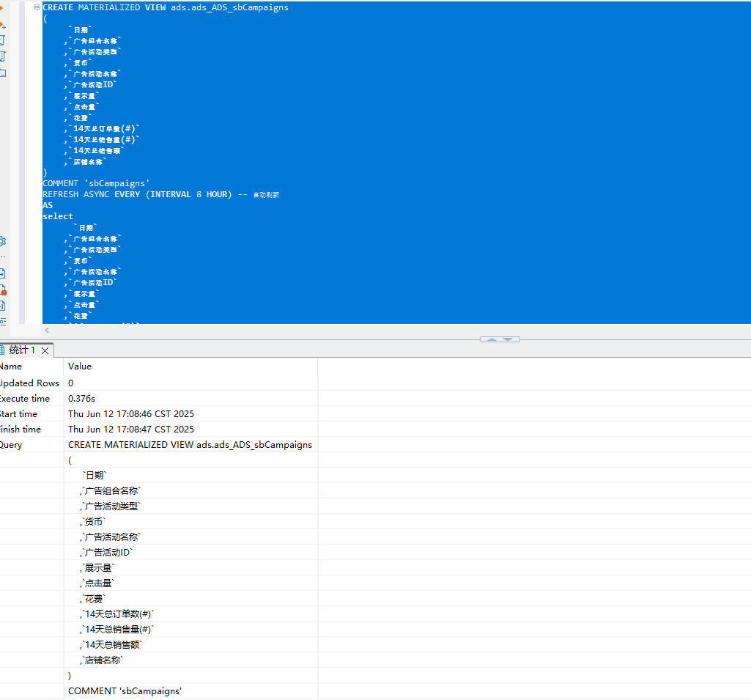Screen dimensions: 751x700
Task: Click the Value column header
Action: [190, 366]
